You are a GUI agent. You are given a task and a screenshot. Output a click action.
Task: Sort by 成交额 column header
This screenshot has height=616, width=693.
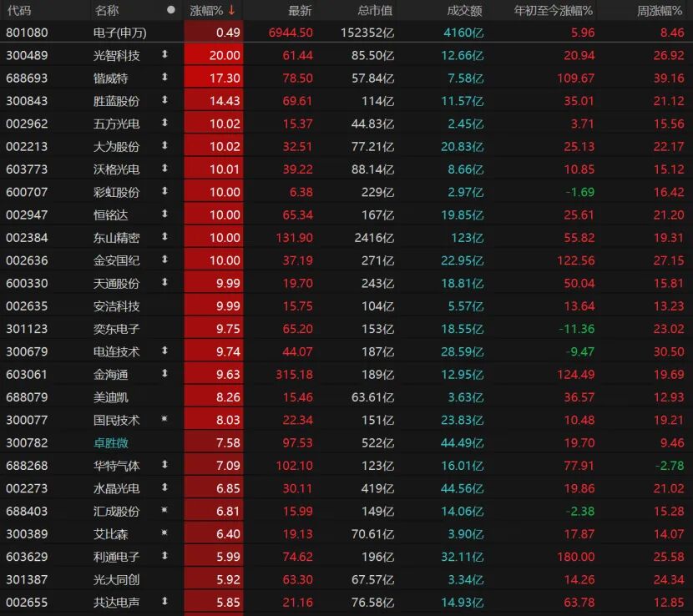tap(464, 10)
